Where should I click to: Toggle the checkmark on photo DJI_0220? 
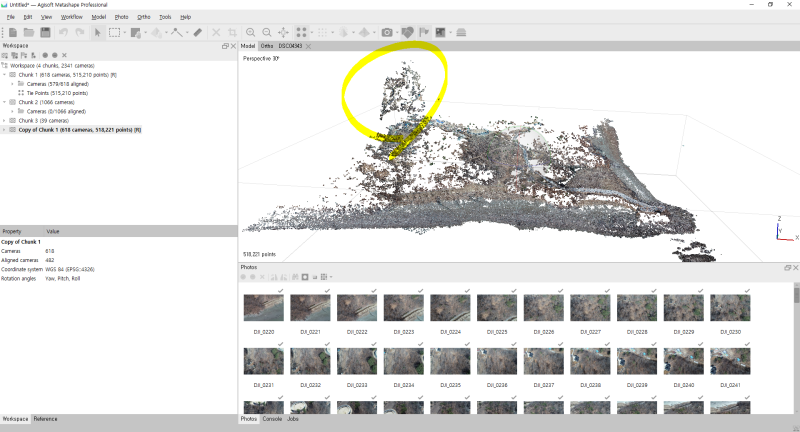point(281,291)
